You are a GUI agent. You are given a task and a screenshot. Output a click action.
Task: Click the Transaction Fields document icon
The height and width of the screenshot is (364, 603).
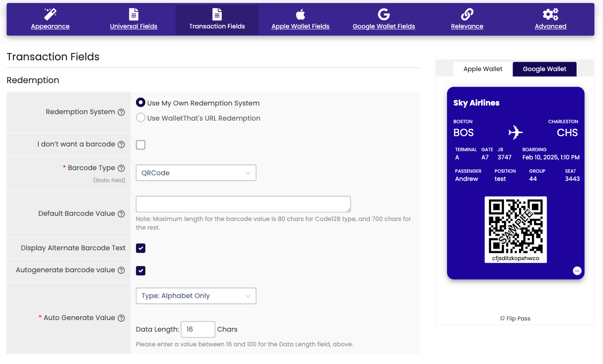click(x=217, y=14)
